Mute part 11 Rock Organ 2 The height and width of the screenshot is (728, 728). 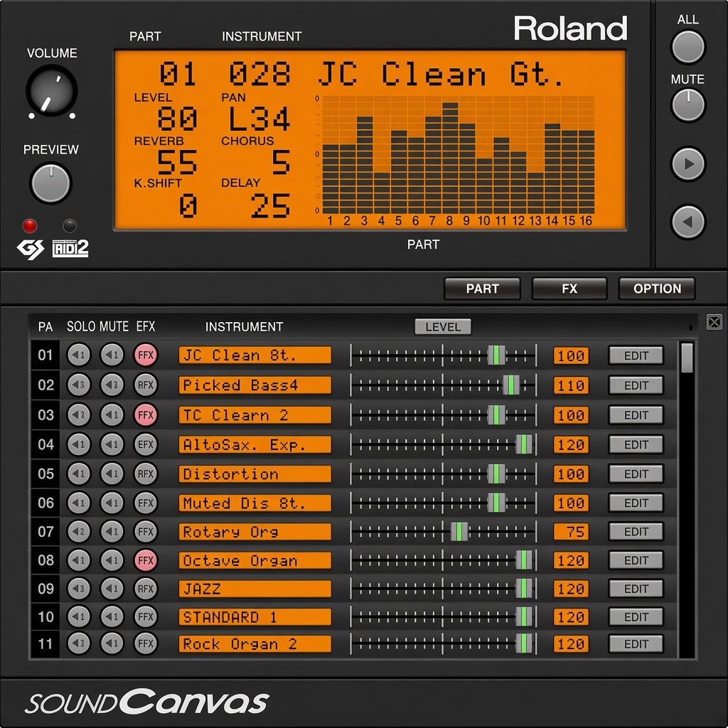112,643
